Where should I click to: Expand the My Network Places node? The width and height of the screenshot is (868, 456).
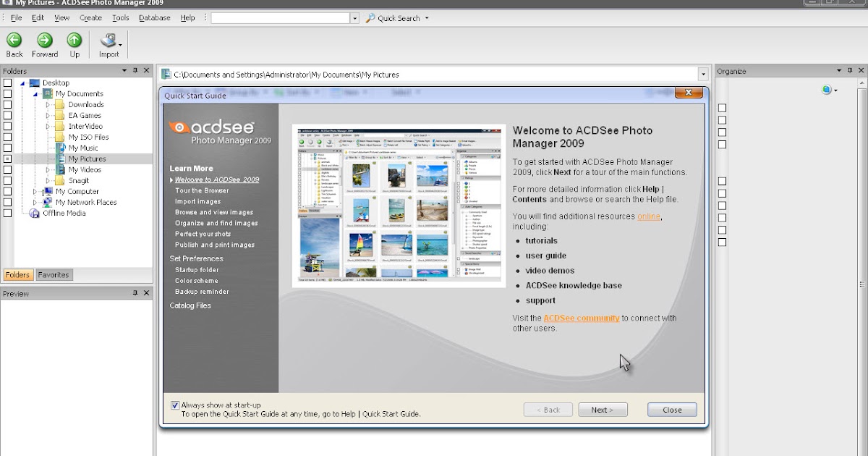pos(35,203)
